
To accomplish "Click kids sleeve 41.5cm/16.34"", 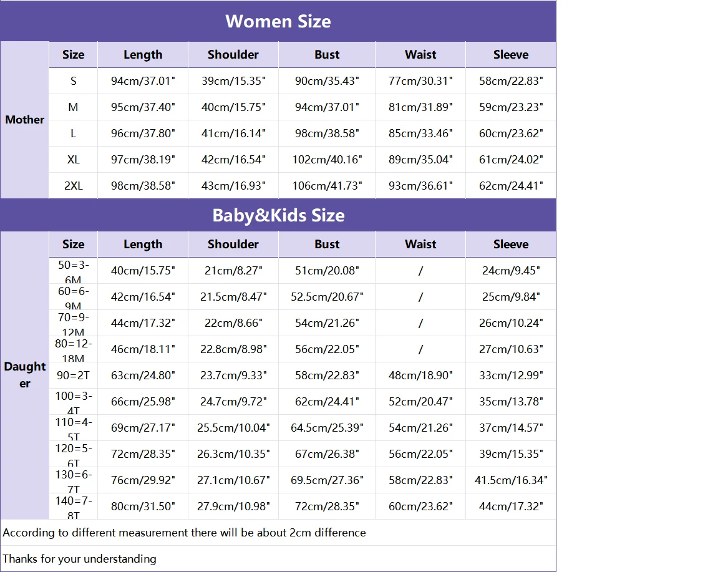I will point(511,480).
